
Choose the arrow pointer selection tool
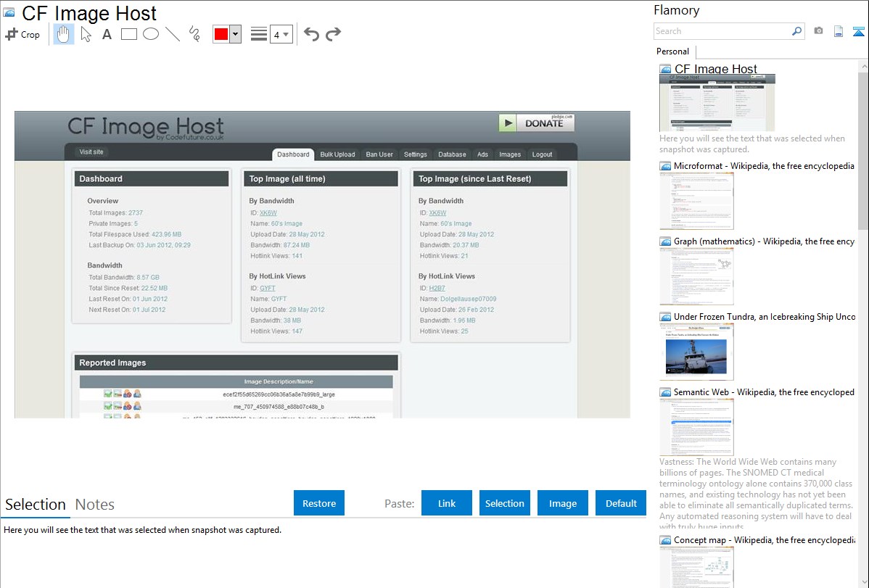[86, 34]
